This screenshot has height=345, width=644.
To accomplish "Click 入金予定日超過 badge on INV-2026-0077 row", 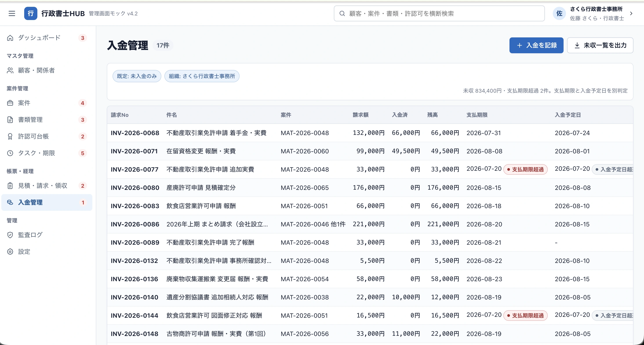I will coord(613,169).
